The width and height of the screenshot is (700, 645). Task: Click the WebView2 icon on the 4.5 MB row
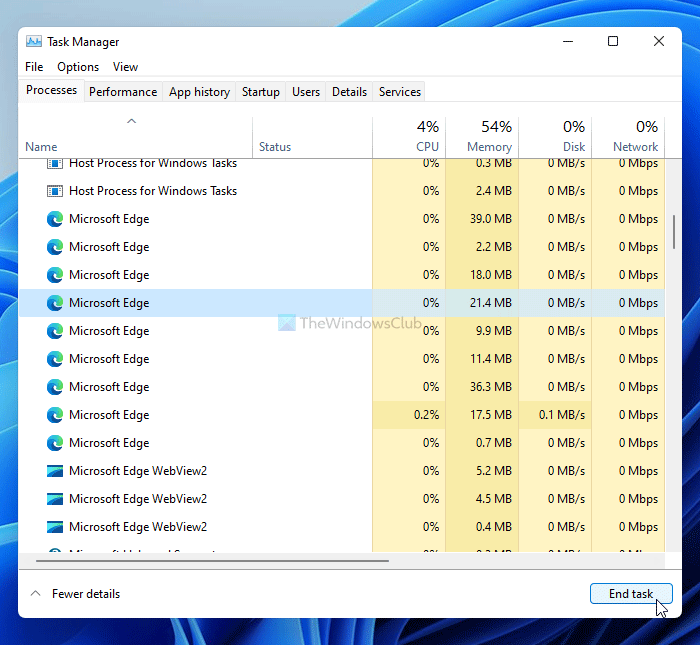pos(55,499)
